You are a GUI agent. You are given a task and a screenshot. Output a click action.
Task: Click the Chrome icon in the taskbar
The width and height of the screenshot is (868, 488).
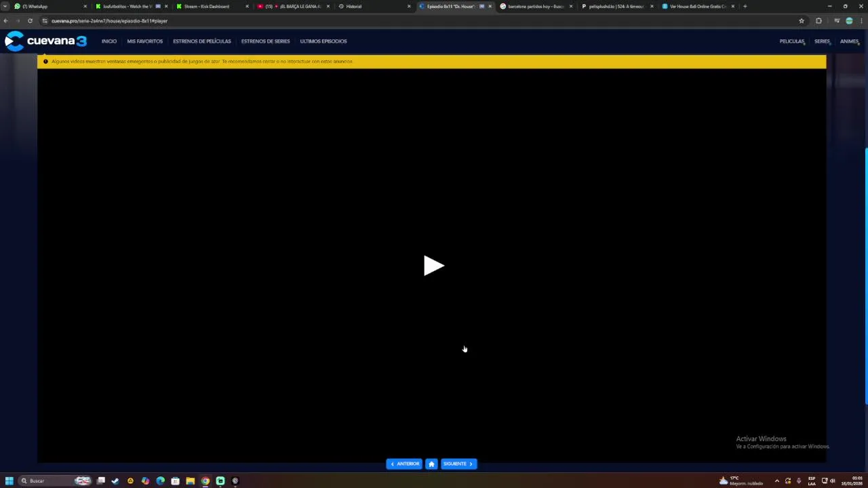pyautogui.click(x=205, y=481)
